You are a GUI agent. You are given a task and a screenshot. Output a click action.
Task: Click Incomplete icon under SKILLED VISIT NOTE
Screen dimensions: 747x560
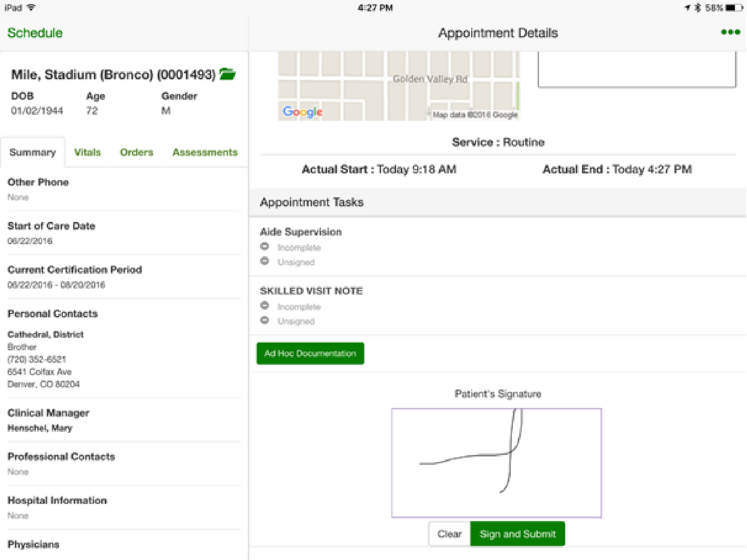265,306
